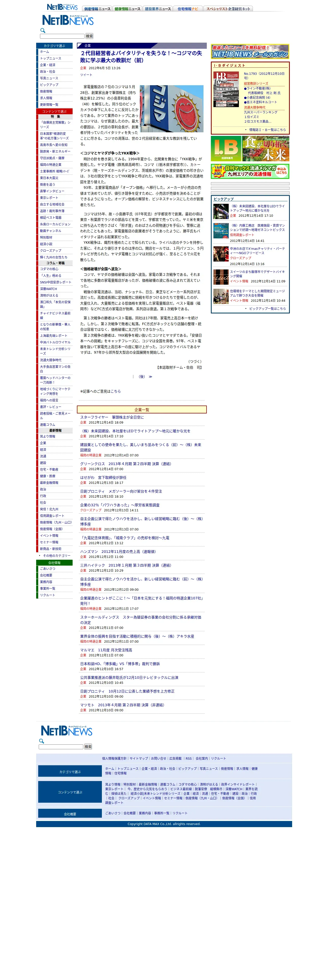Select トップニュース in the sidebar

(51, 58)
